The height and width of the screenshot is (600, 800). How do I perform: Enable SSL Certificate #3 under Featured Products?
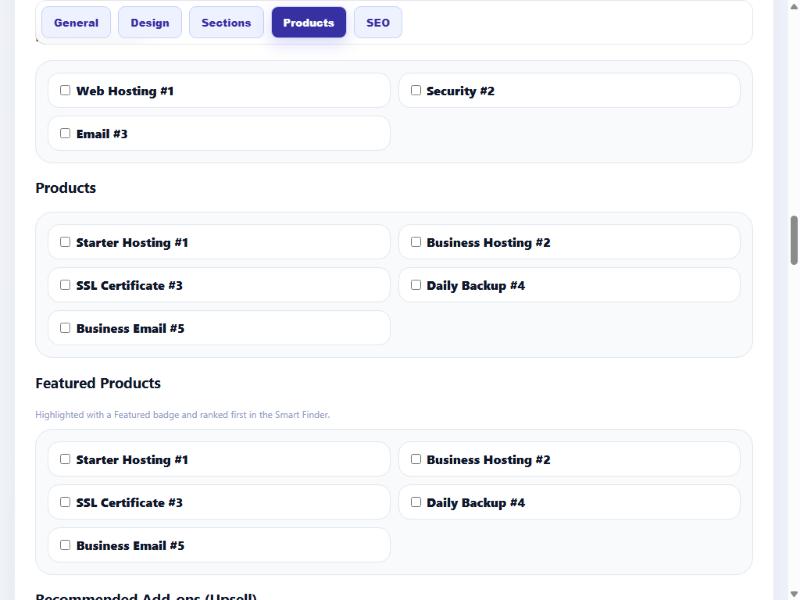pos(65,502)
